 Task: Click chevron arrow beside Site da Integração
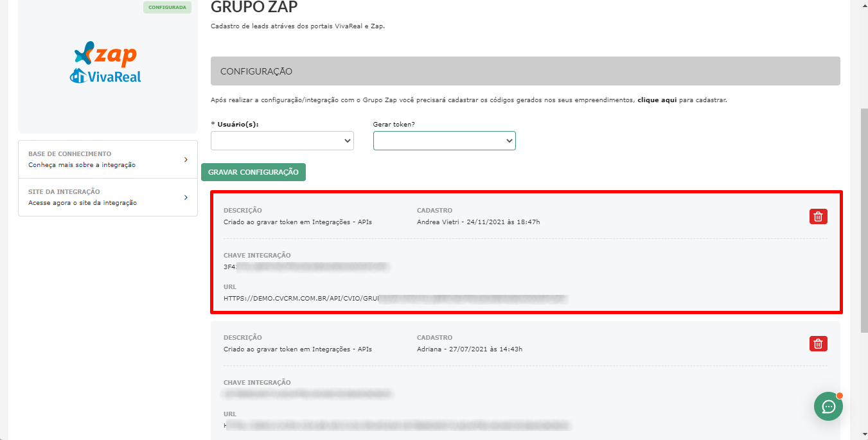(186, 197)
